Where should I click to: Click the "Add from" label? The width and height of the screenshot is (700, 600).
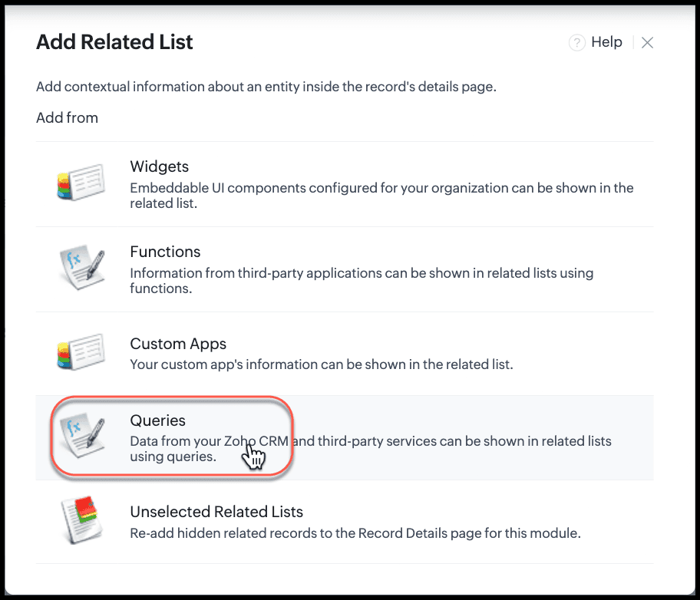click(x=67, y=118)
